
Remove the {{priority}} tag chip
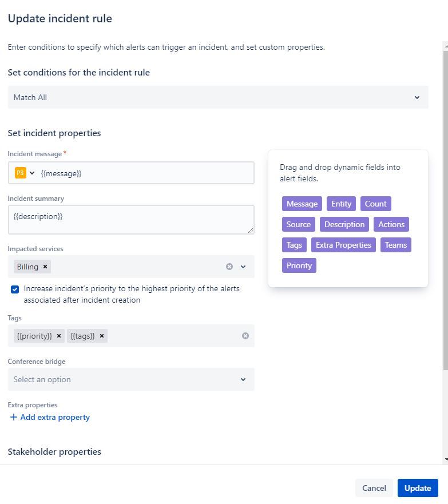pos(58,336)
